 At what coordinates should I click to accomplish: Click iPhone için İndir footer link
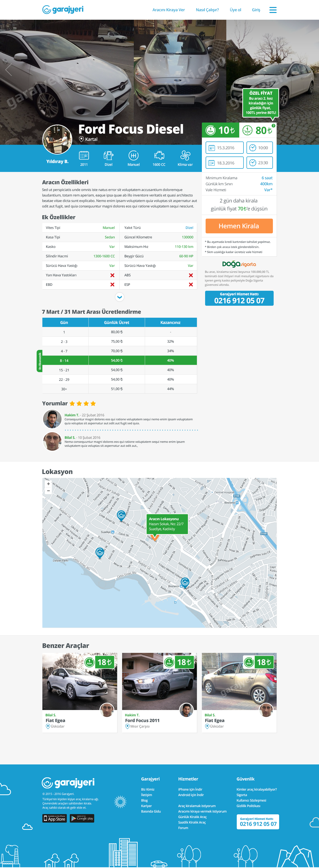[x=190, y=789]
